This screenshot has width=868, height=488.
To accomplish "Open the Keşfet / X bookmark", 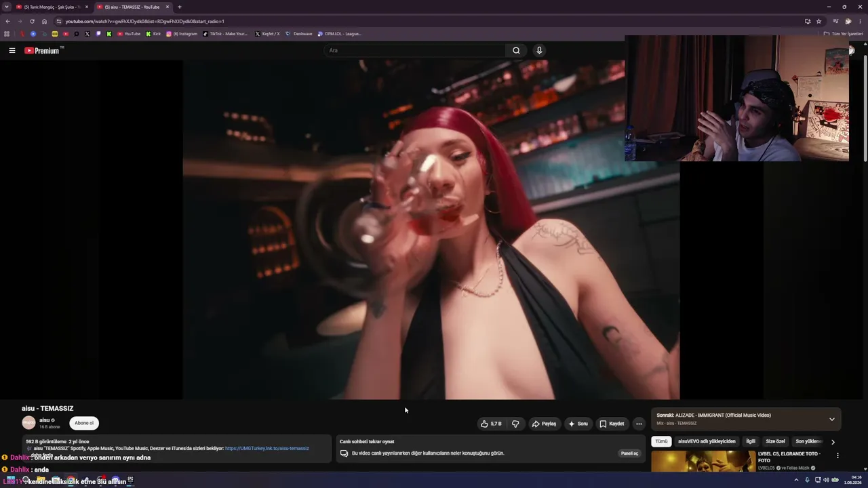I will pyautogui.click(x=267, y=33).
